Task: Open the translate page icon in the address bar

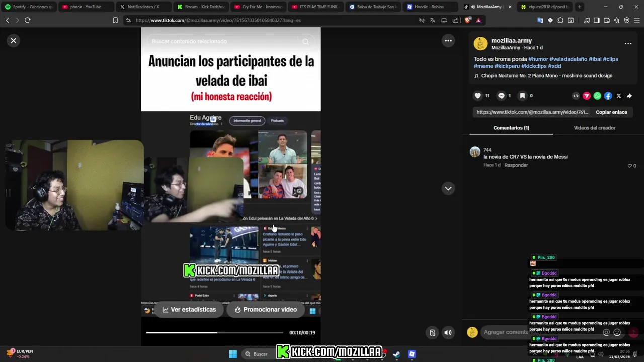Action: click(433, 20)
